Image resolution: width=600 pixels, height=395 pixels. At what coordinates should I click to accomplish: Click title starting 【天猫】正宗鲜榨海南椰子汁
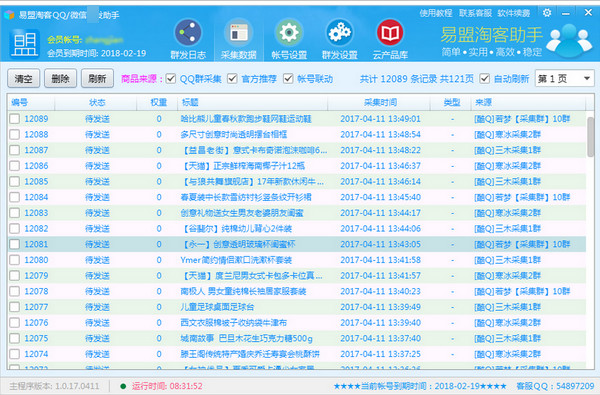click(244, 166)
